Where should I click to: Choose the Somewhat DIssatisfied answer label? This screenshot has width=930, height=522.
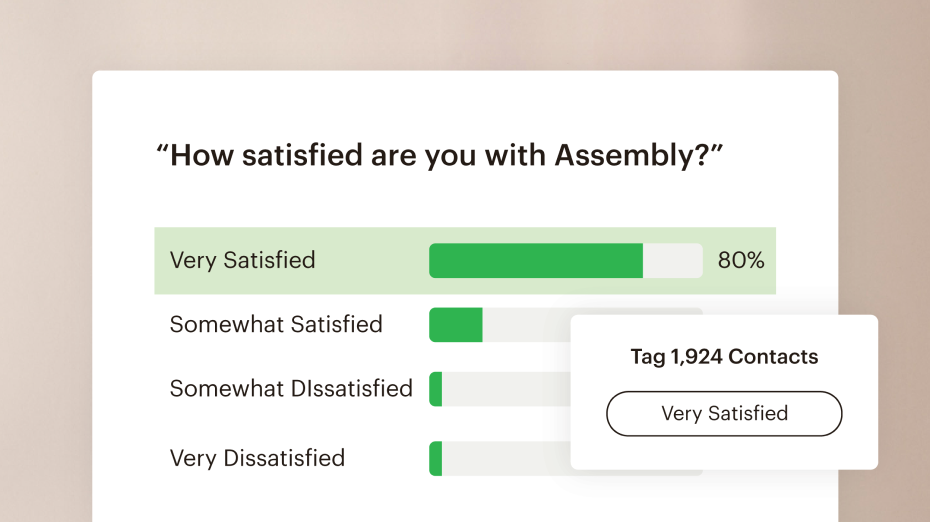291,388
